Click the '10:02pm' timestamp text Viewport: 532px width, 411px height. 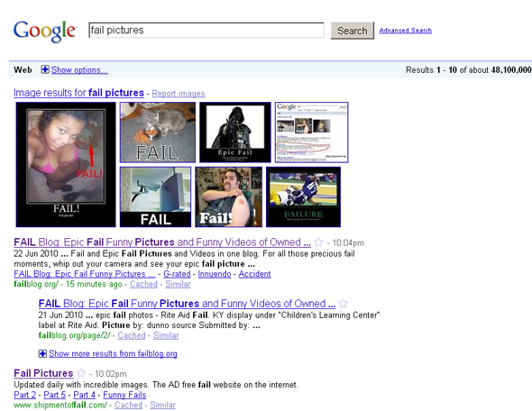tap(111, 374)
